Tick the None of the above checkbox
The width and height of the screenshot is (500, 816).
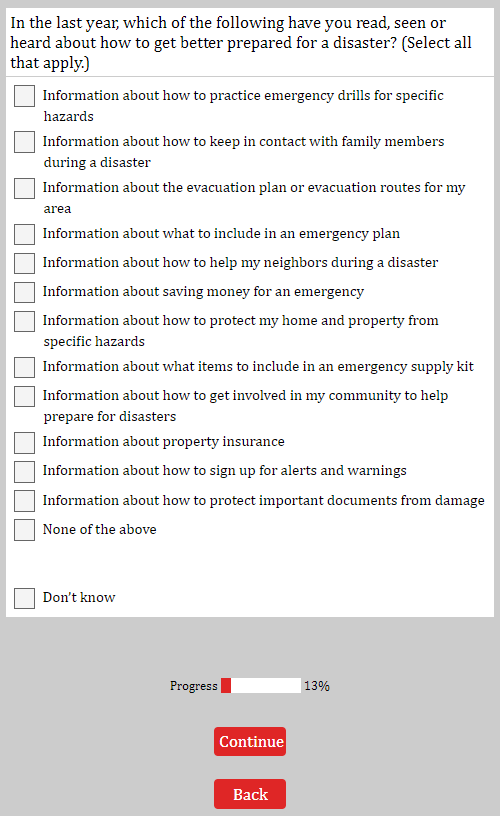[x=24, y=530]
